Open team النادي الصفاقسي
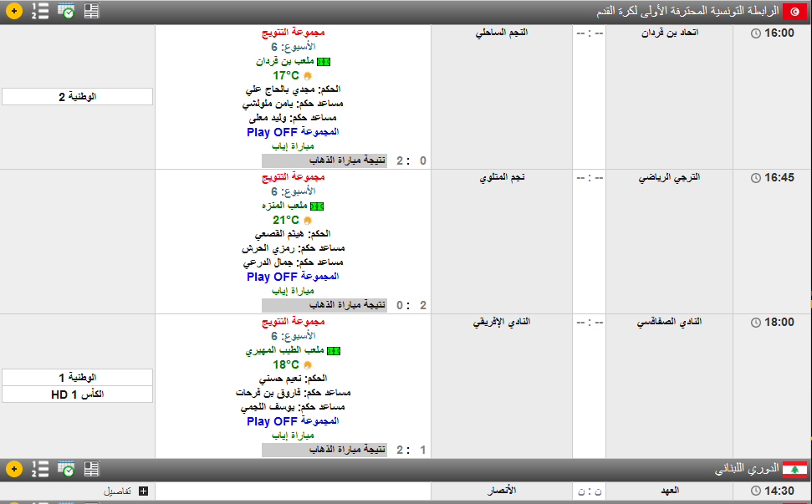This screenshot has height=504, width=812. [x=669, y=322]
